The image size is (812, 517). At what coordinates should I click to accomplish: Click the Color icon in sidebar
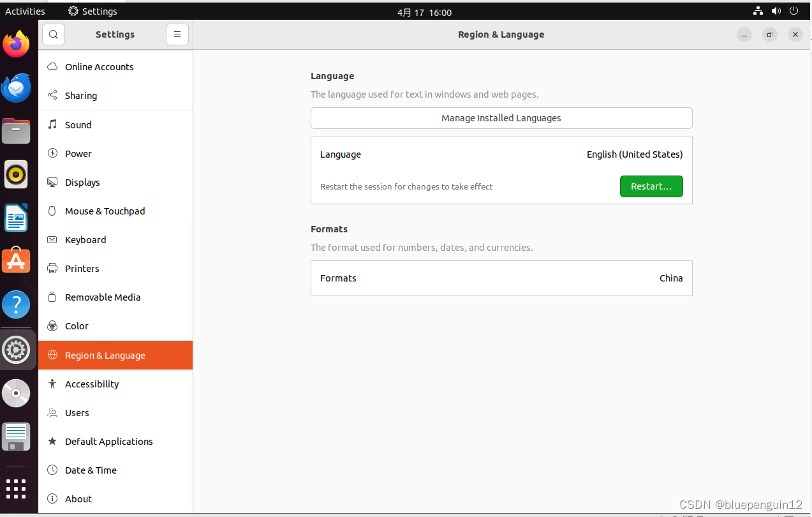click(52, 326)
